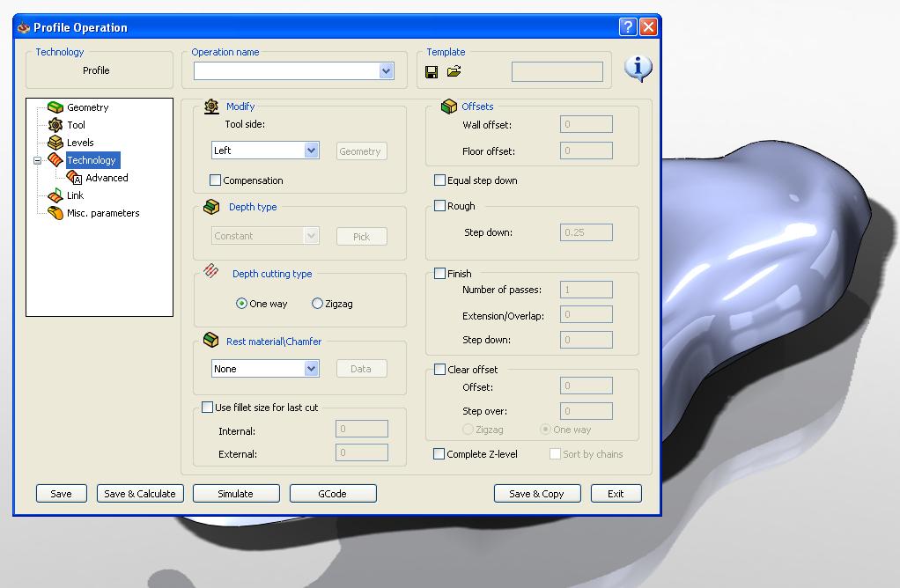Viewport: 900px width, 588px height.
Task: Click the Save button
Action: pos(62,493)
